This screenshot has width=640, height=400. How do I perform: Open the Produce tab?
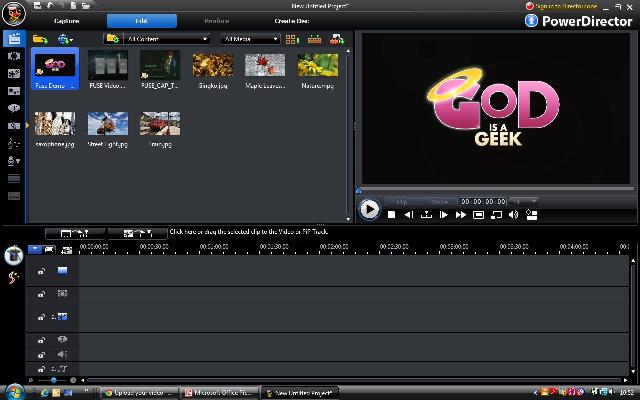click(217, 21)
